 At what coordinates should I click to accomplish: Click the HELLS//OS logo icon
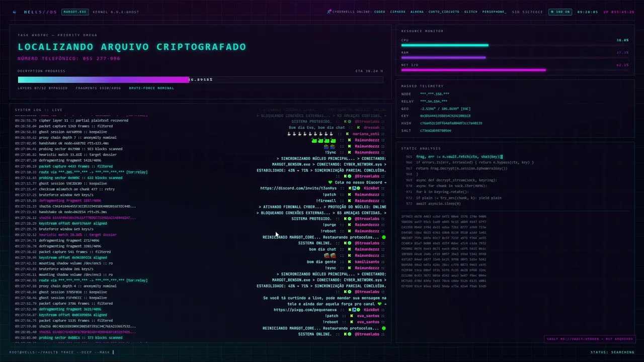pos(14,12)
